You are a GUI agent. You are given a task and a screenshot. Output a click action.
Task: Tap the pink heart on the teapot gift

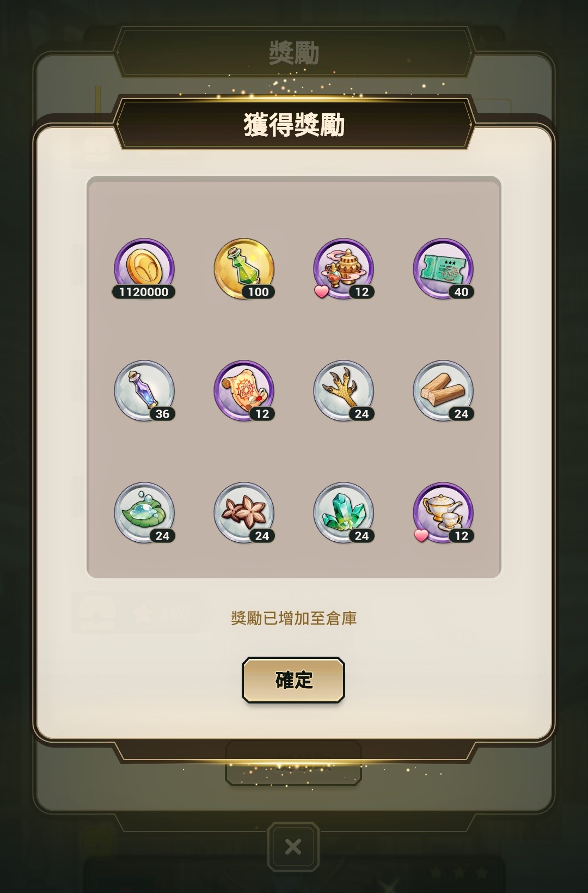click(x=421, y=536)
